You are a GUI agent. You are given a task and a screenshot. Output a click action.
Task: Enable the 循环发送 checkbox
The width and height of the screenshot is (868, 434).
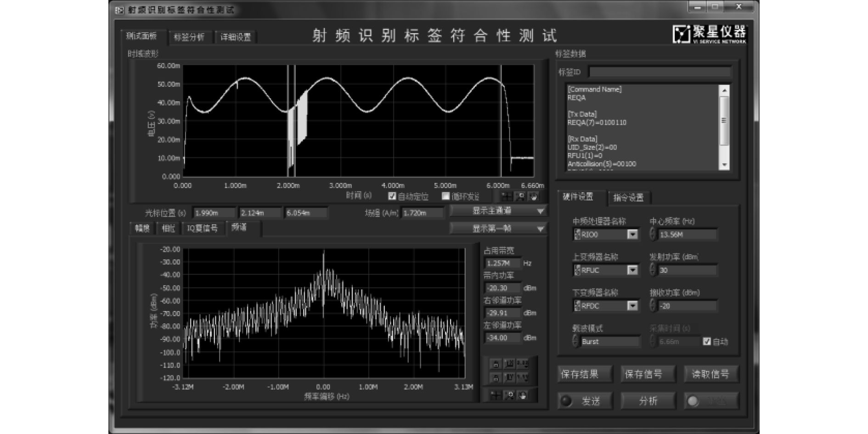pos(445,196)
